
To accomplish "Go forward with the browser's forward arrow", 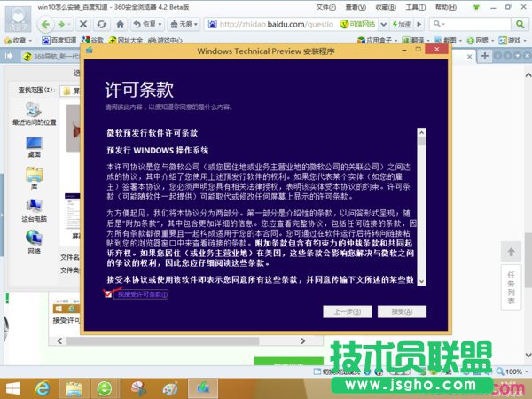I will [x=62, y=25].
